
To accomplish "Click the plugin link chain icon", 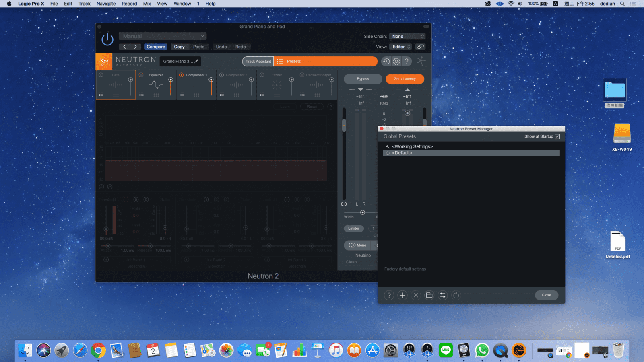I will 421,47.
